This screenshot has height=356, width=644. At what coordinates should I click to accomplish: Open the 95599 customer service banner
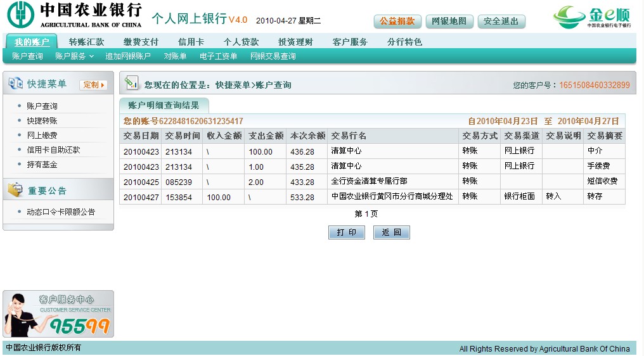click(58, 314)
